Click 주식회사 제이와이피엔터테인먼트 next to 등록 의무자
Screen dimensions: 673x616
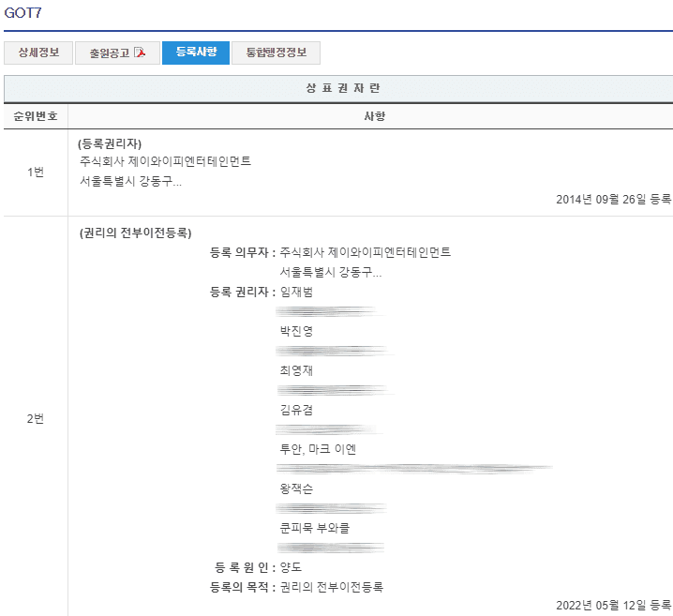[x=366, y=252]
